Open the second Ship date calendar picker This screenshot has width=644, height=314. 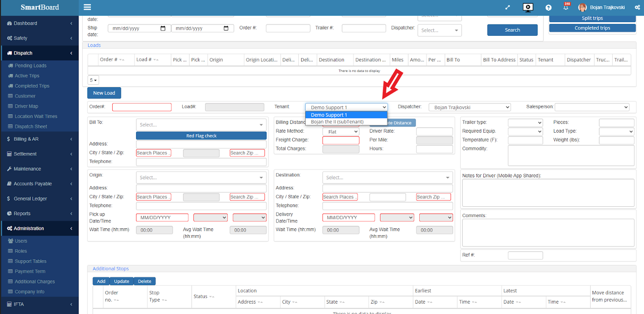[x=226, y=28]
